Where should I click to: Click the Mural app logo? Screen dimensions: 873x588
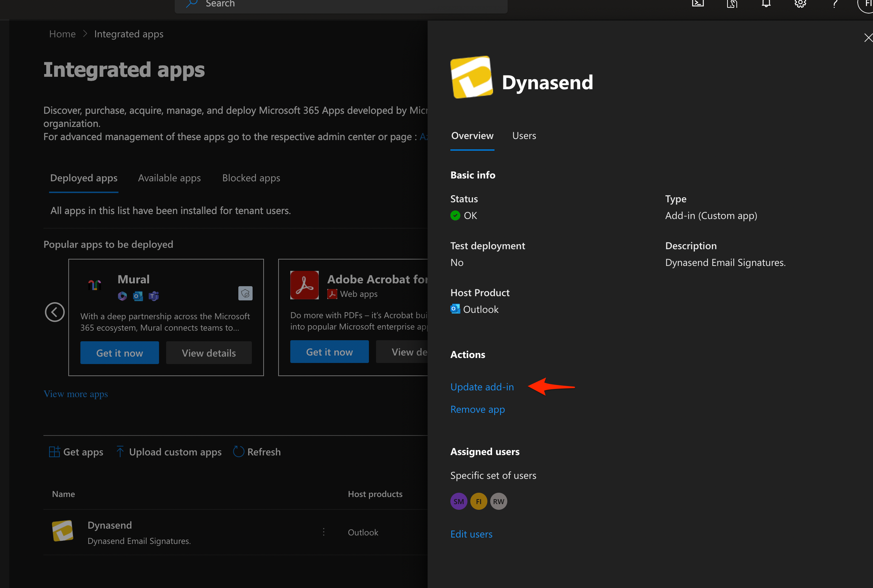(95, 285)
